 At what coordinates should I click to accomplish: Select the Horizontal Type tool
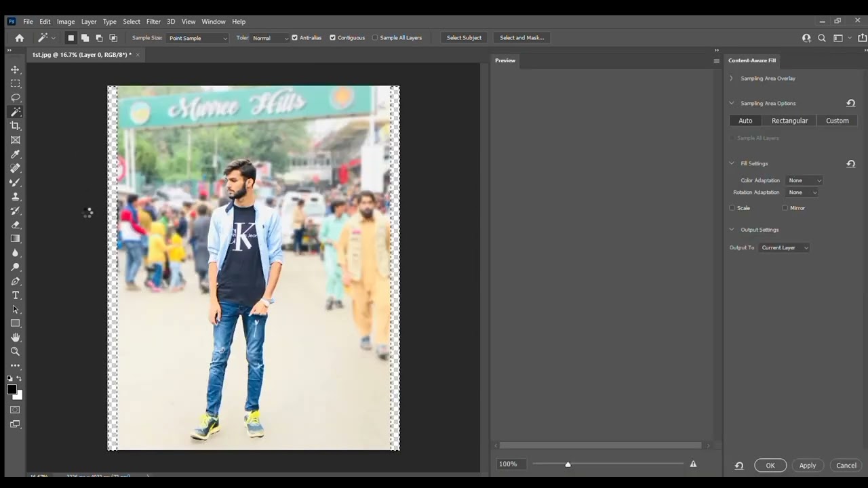click(x=15, y=296)
